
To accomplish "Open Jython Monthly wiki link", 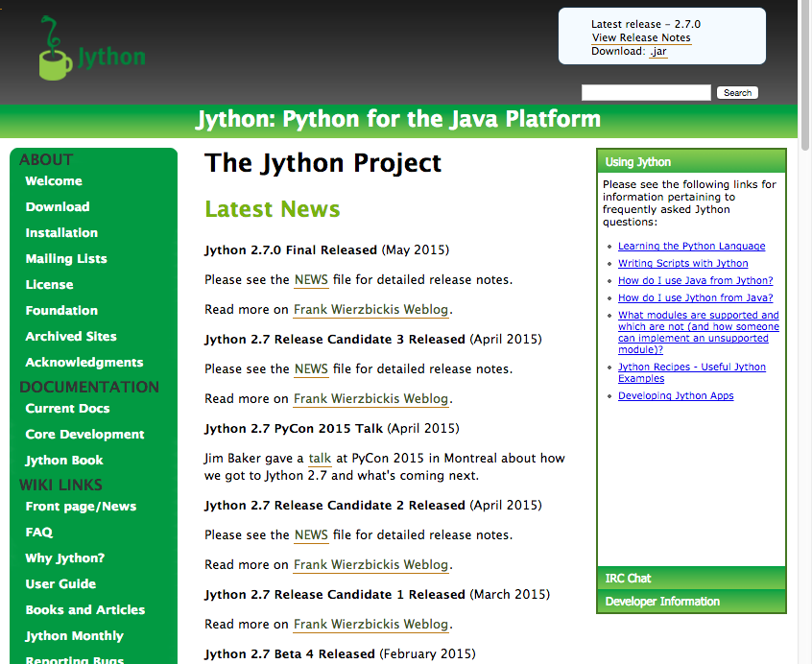I will (75, 635).
